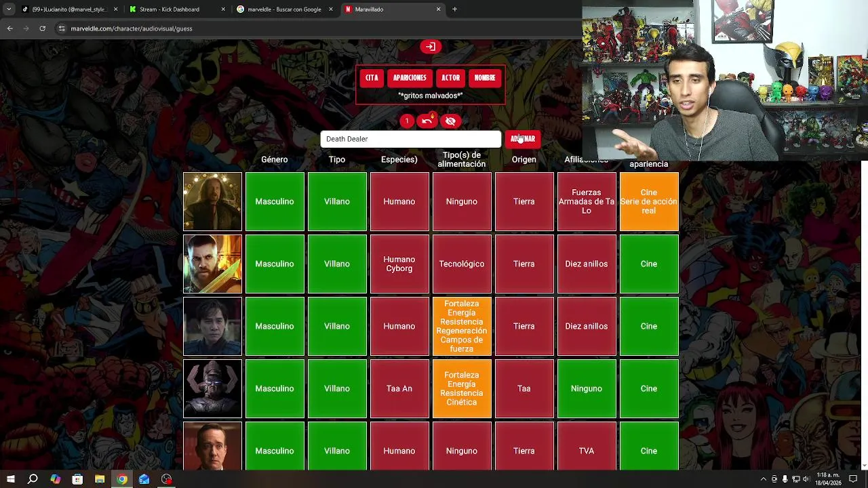Open the APARICIONES hint tab

(410, 78)
